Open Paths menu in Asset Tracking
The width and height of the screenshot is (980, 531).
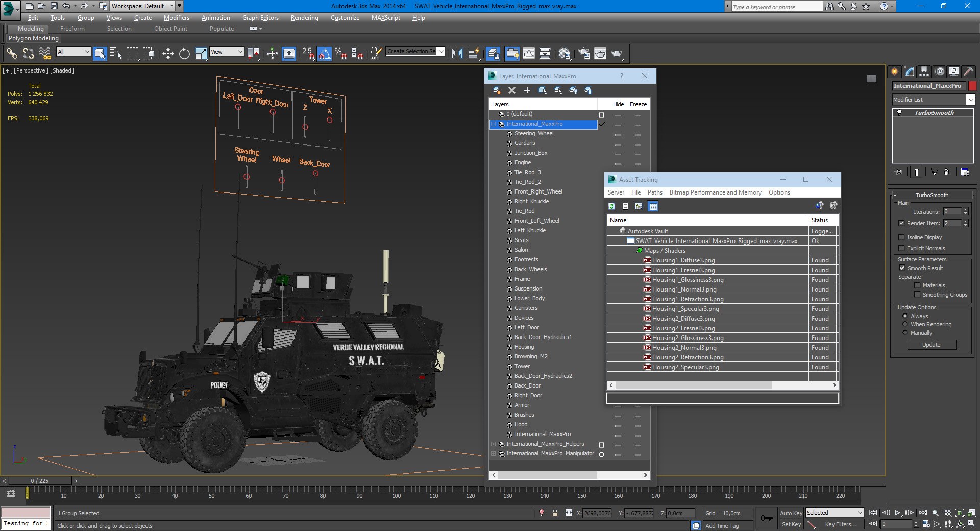point(655,192)
